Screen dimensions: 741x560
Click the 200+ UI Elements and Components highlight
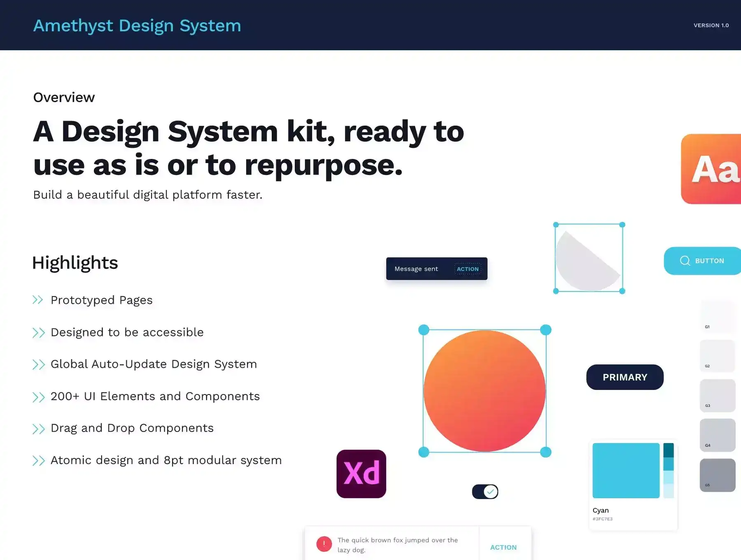[x=155, y=396]
